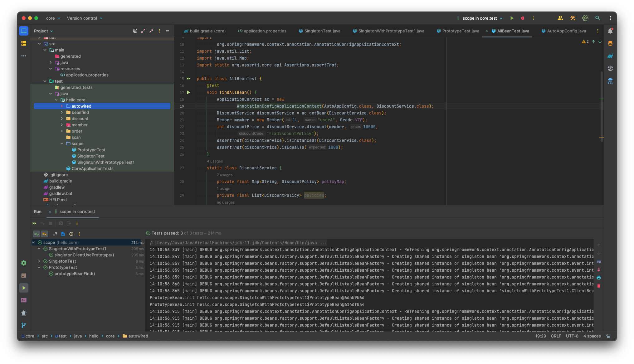This screenshot has width=634, height=364.
Task: Collapse all in Project panel
Action: [151, 31]
